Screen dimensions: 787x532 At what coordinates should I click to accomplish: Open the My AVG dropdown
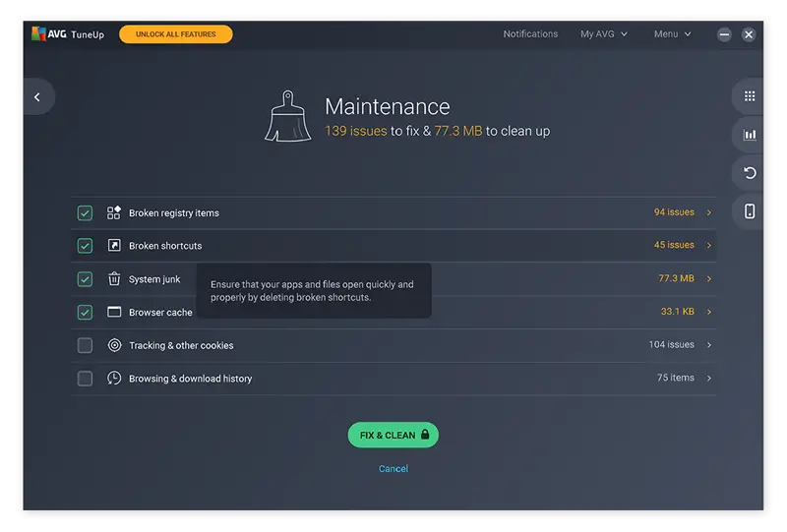tap(604, 33)
